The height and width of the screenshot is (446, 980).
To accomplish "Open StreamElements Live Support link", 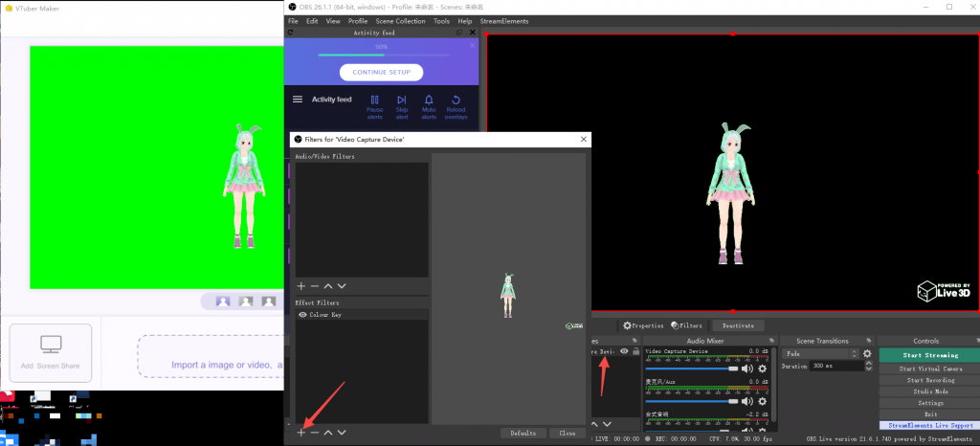I will tap(929, 425).
